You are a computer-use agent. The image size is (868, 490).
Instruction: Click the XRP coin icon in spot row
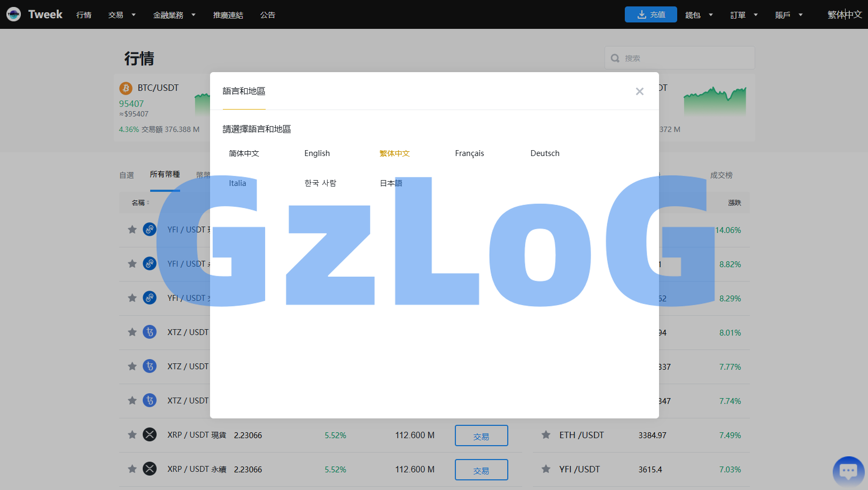(x=150, y=435)
